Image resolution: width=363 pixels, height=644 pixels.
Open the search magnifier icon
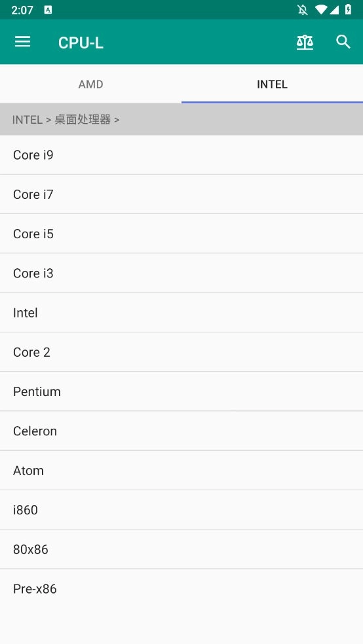[x=343, y=42]
